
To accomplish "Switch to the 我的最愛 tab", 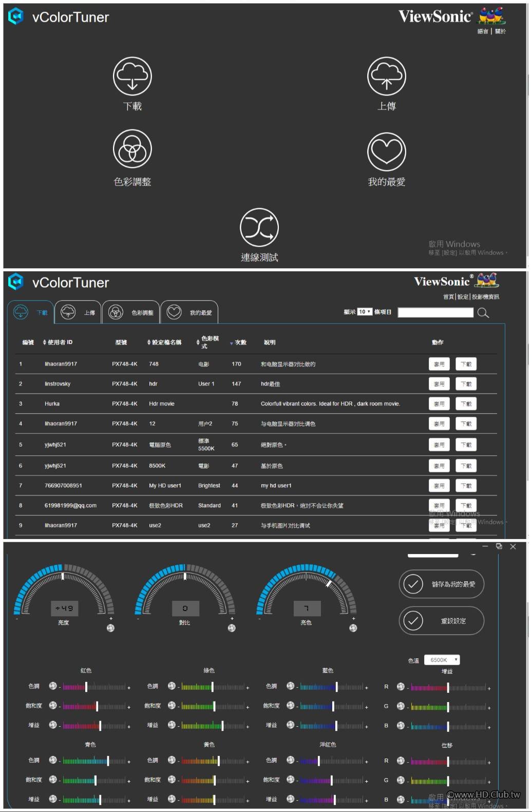I will [x=189, y=312].
